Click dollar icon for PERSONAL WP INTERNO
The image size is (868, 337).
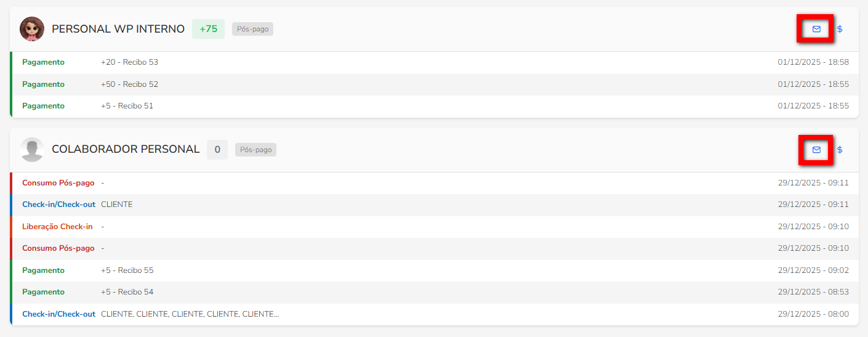(840, 29)
